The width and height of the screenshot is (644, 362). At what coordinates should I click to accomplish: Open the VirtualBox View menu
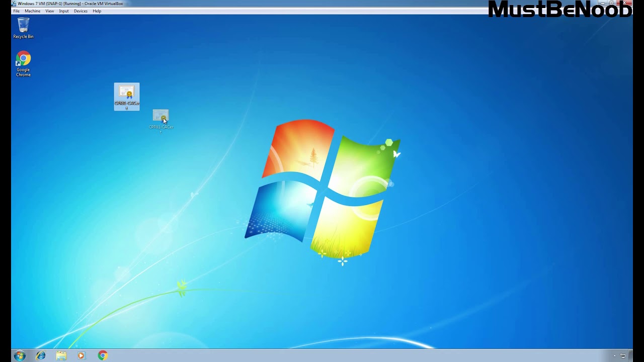(x=50, y=11)
